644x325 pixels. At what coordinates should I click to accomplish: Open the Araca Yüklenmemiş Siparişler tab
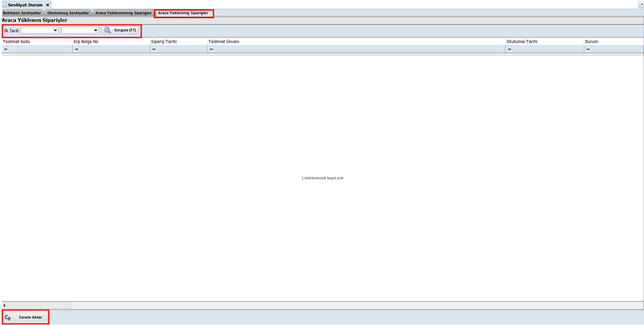(x=124, y=13)
